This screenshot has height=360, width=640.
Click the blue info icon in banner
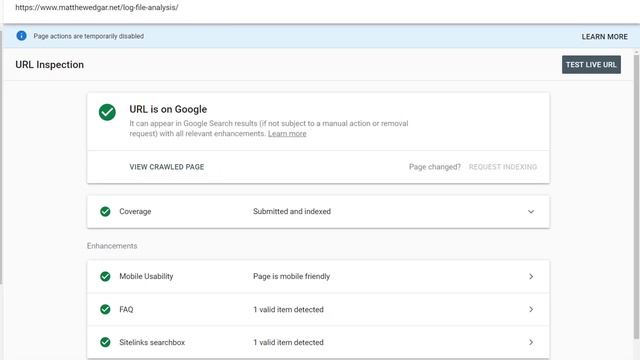click(21, 36)
